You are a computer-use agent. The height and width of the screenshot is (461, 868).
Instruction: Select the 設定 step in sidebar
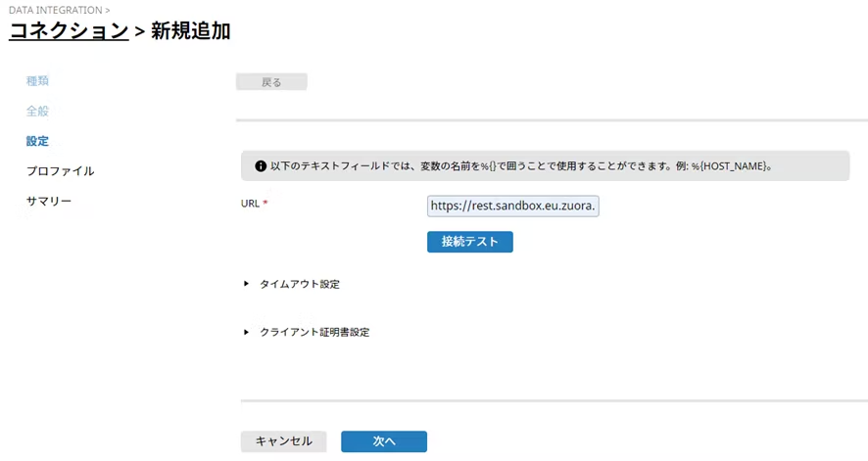click(37, 141)
